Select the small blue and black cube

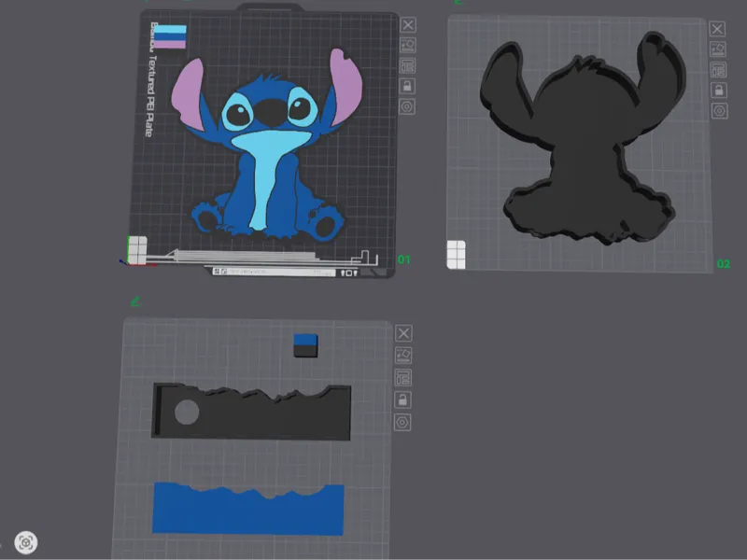pos(305,345)
